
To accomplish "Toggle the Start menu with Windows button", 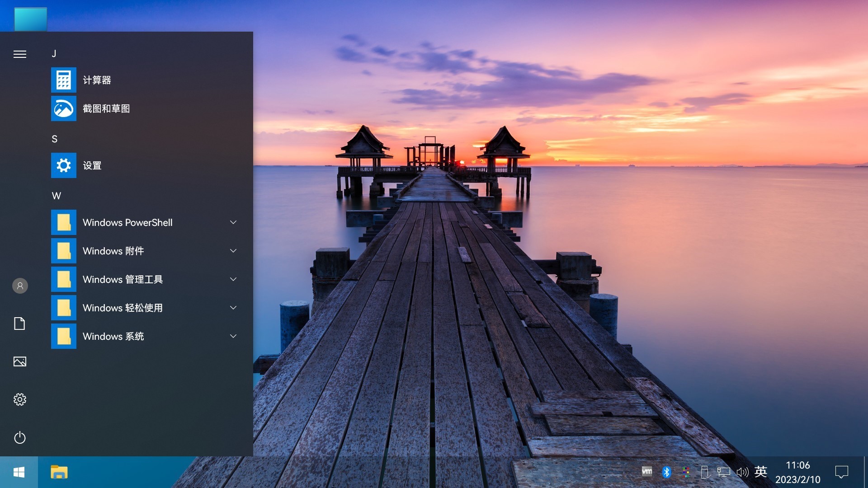I will pos(19,472).
